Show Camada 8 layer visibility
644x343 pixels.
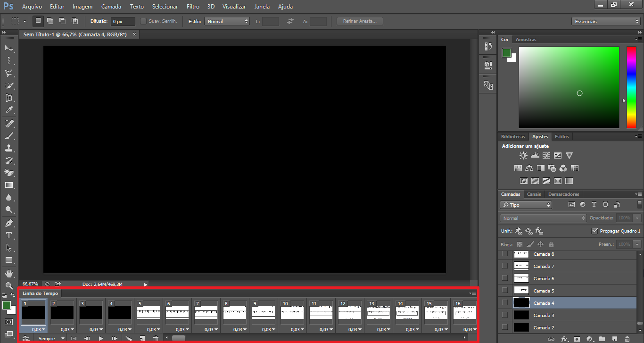pos(505,254)
